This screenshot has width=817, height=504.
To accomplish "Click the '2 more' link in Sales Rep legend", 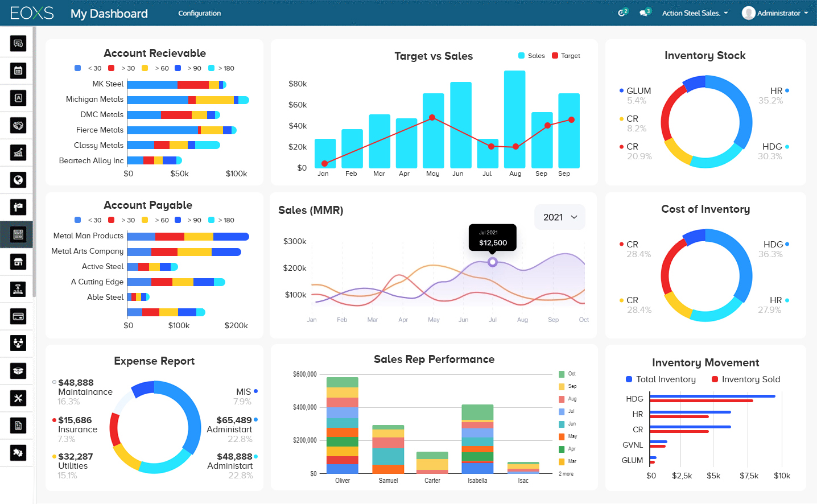I will pyautogui.click(x=565, y=473).
